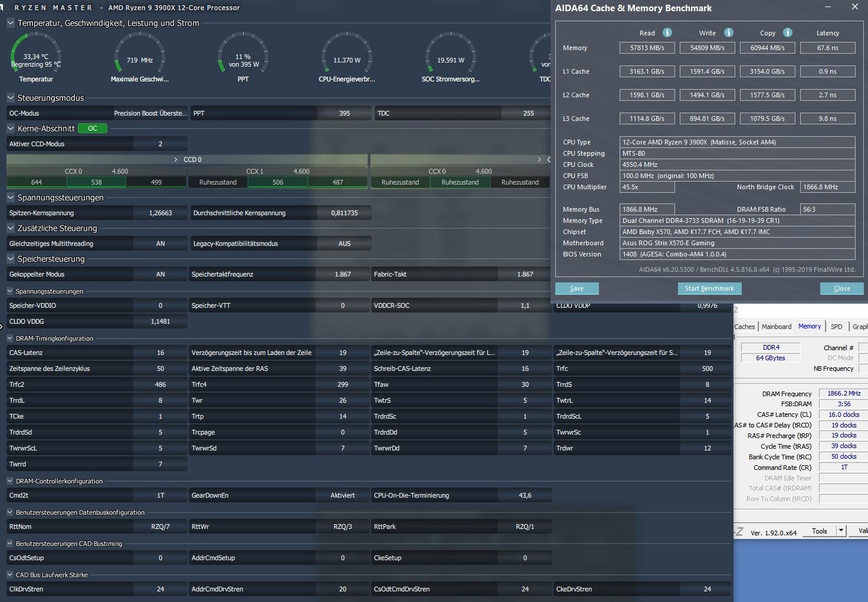Click the CAS-Latenz value 16
This screenshot has width=868, height=602.
click(x=161, y=353)
